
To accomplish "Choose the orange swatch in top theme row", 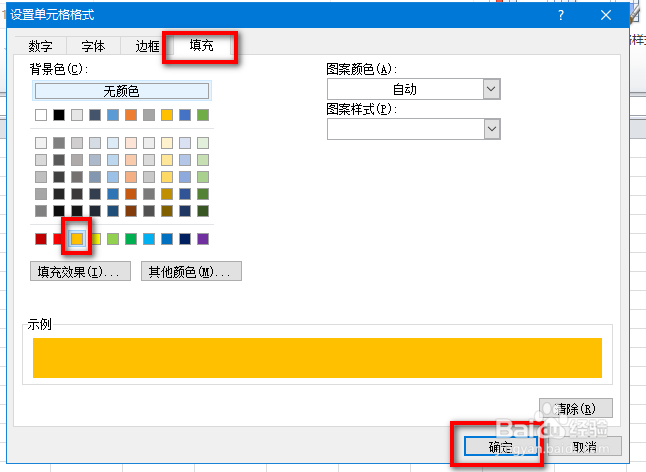I will tap(131, 115).
